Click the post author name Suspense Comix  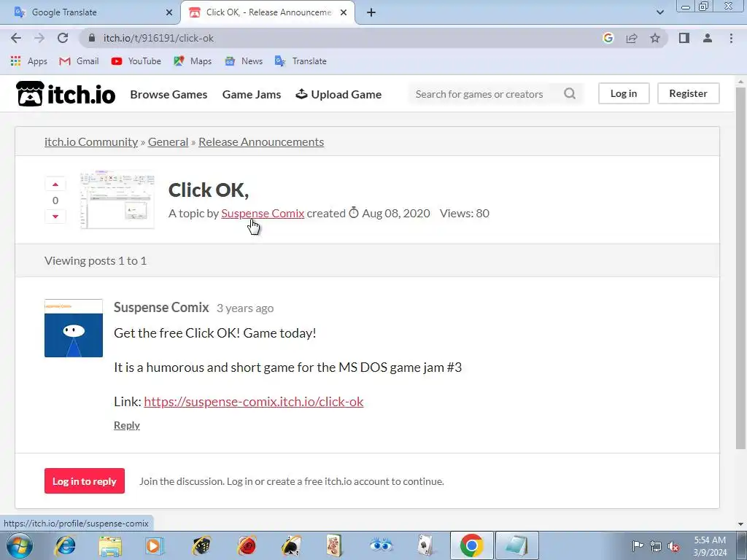[x=161, y=308]
